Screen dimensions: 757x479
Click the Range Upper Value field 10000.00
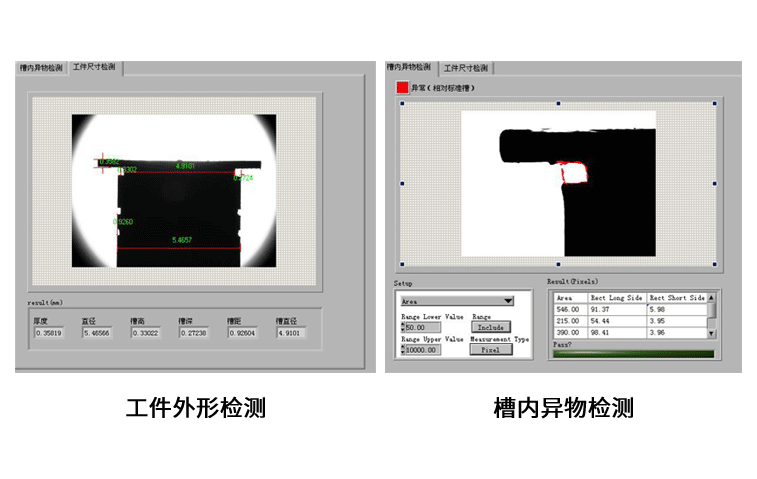coord(423,350)
